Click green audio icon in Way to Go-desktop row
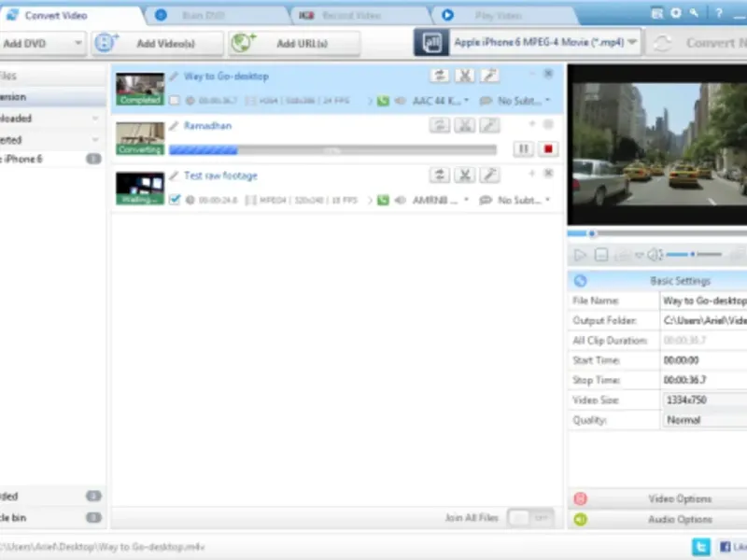Screen dimensions: 747x560 383,101
